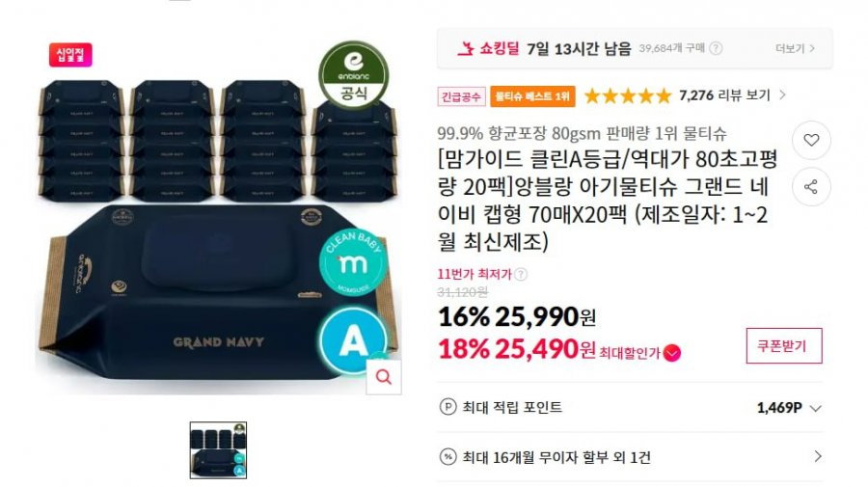Viewport: 868px width, 487px height.
Task: Click question mark beside 11번가 최저가
Action: click(x=521, y=274)
